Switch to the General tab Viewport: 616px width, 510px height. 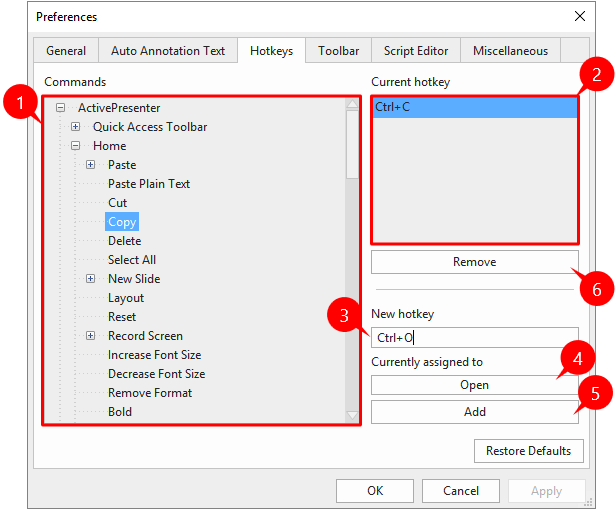[x=66, y=51]
